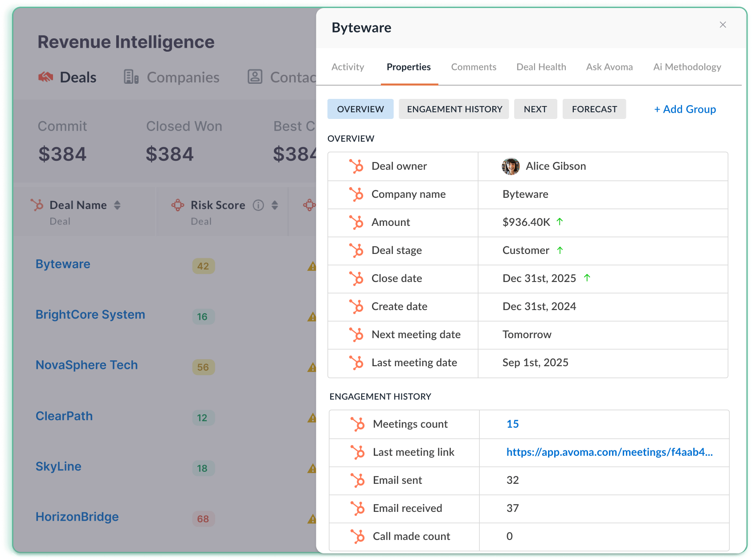This screenshot has width=752, height=560.
Task: Select the OVERVIEW group button
Action: click(x=360, y=109)
